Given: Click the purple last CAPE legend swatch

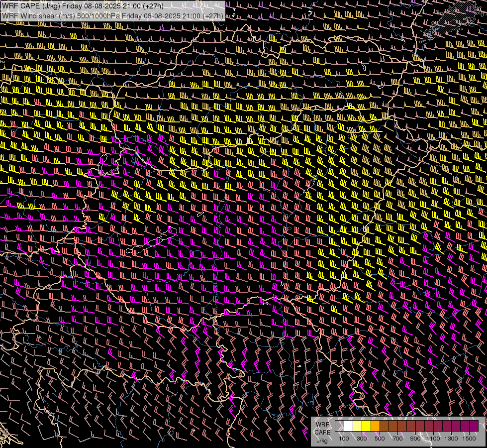Looking at the screenshot, I should (x=474, y=426).
